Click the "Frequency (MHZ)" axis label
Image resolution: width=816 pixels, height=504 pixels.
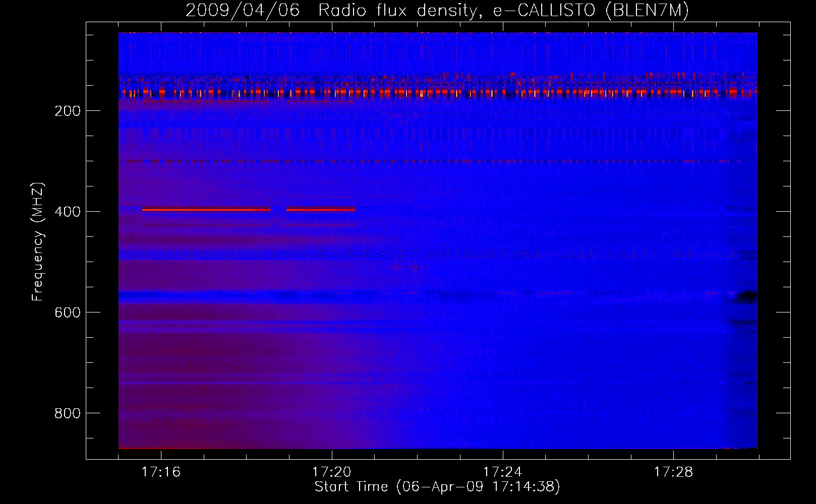click(x=38, y=241)
